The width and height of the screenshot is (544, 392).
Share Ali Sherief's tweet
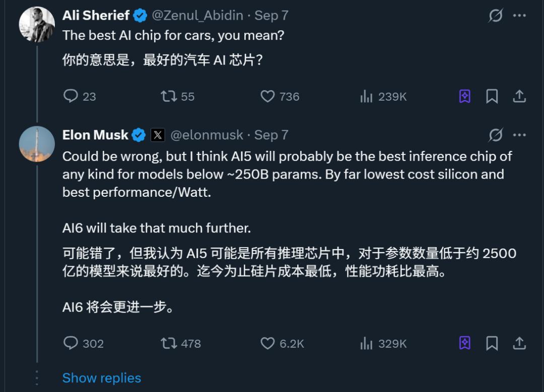tap(519, 96)
